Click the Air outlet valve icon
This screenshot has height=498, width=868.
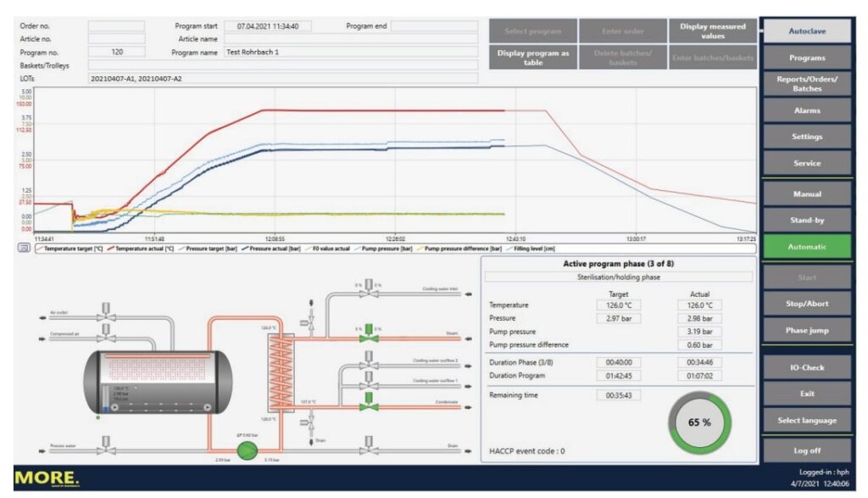point(105,316)
